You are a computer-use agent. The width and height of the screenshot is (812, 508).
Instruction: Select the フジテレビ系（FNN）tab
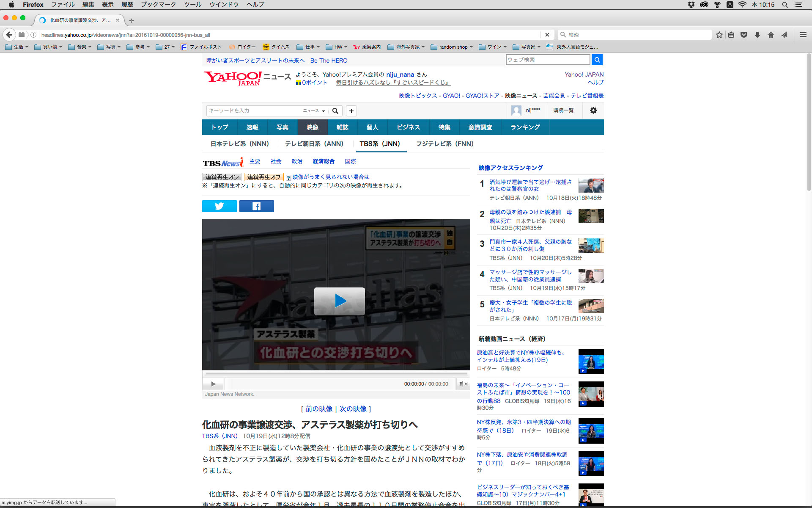point(444,144)
